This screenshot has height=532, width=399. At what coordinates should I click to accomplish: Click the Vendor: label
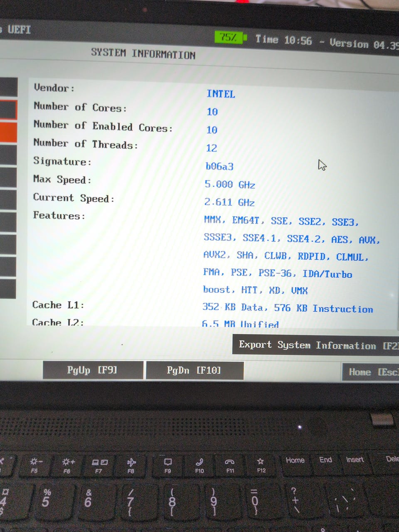click(54, 88)
